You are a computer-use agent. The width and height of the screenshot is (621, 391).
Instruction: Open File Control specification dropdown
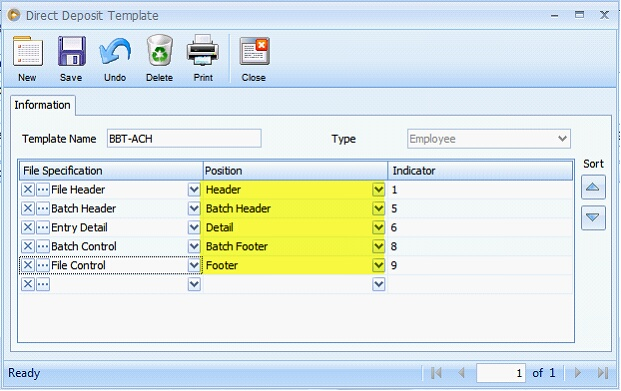(194, 265)
